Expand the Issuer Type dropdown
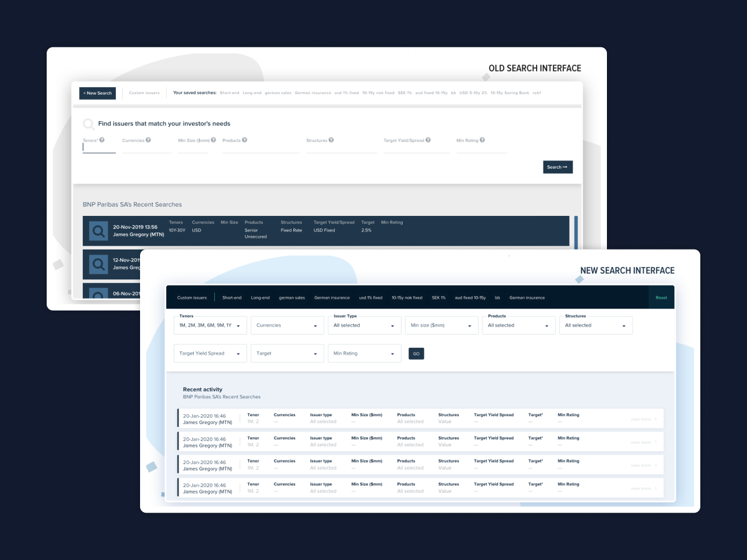 [x=365, y=325]
